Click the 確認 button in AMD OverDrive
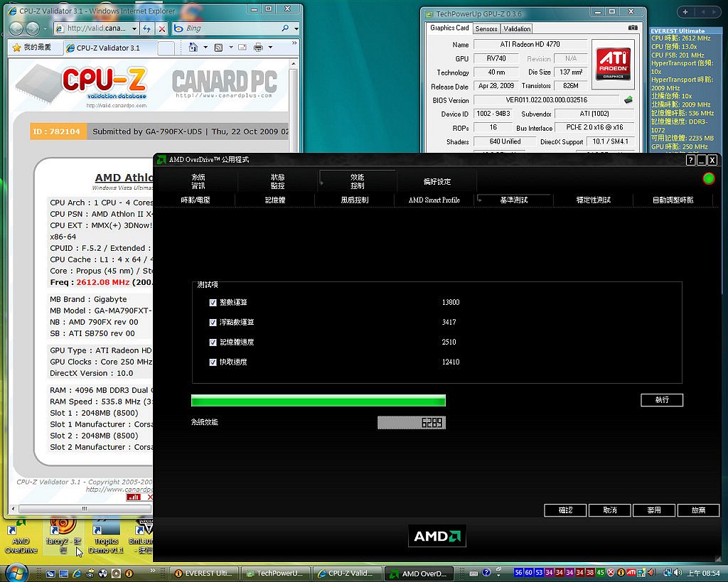 (565, 510)
